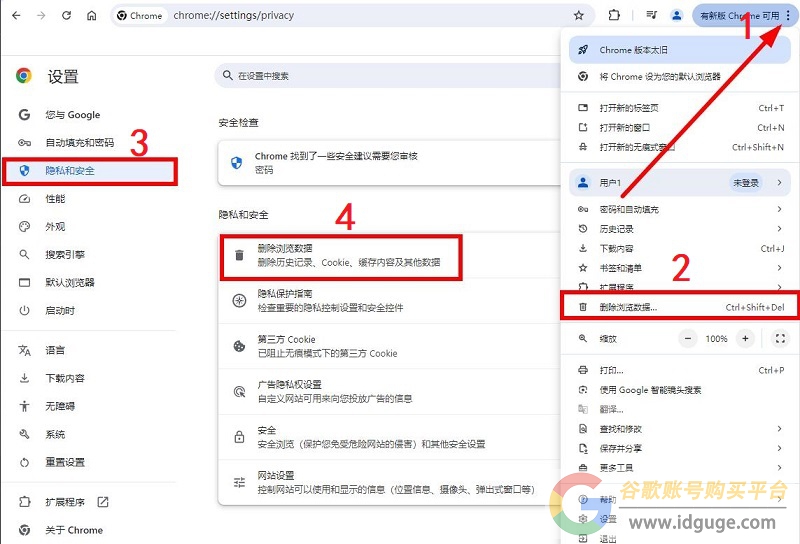Decrease zoom with the minus button

click(x=688, y=338)
